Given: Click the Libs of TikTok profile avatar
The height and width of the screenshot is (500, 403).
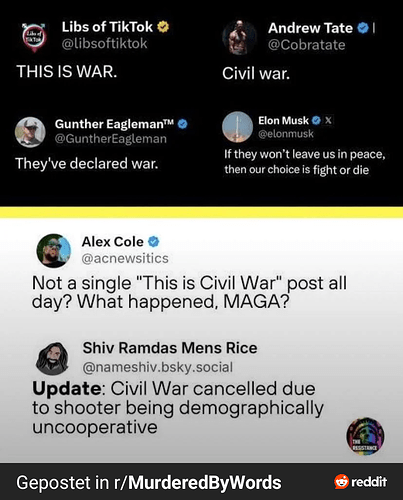Looking at the screenshot, I should [34, 37].
